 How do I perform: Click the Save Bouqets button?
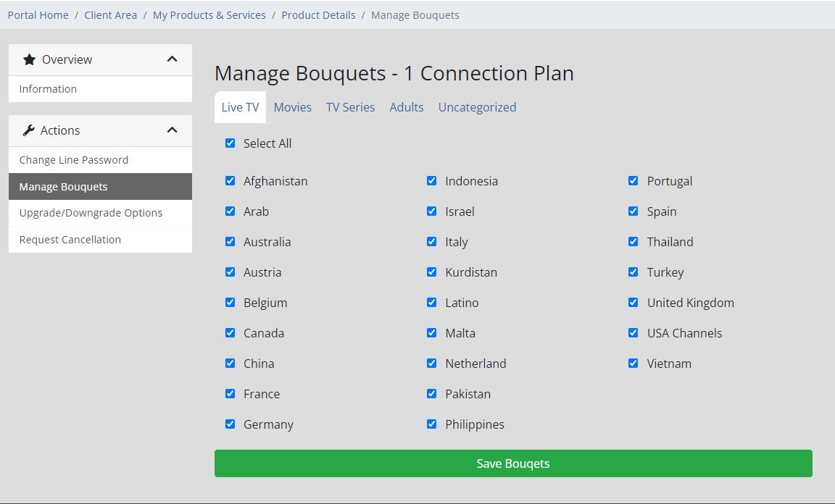[513, 463]
